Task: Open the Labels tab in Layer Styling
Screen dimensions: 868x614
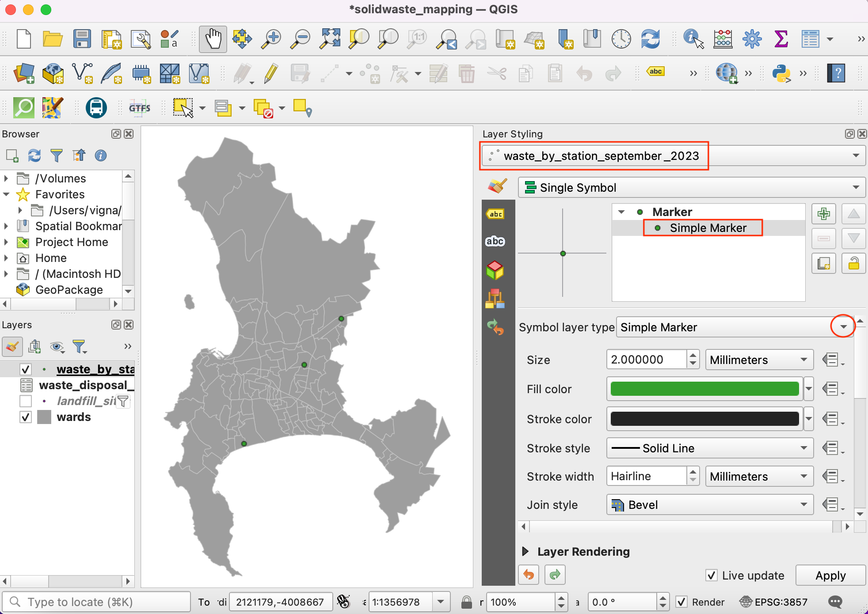Action: click(495, 214)
